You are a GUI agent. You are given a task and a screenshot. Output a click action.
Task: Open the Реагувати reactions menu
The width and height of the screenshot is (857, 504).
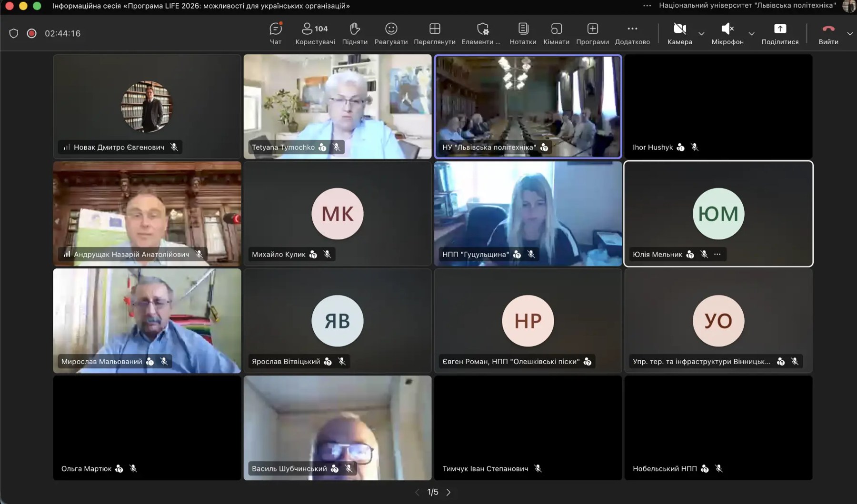tap(391, 33)
